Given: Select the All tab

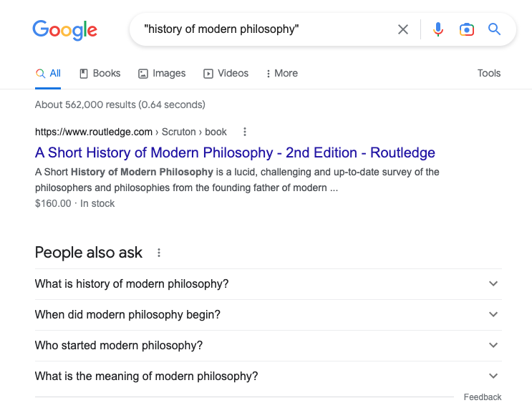Looking at the screenshot, I should pos(48,73).
